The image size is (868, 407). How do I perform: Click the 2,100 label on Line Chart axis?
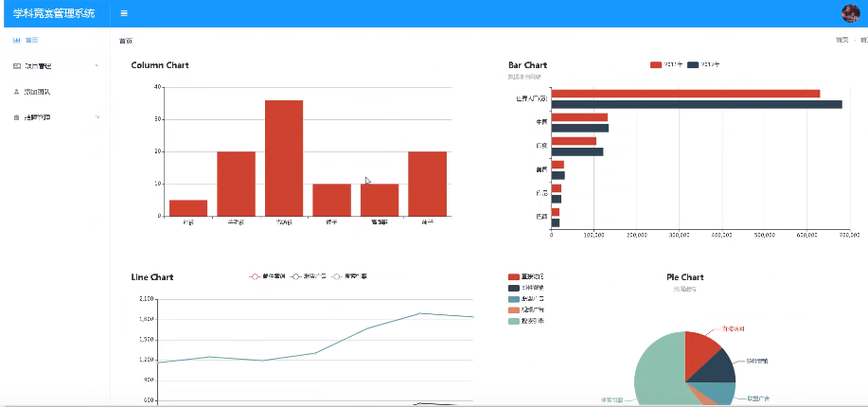point(146,299)
